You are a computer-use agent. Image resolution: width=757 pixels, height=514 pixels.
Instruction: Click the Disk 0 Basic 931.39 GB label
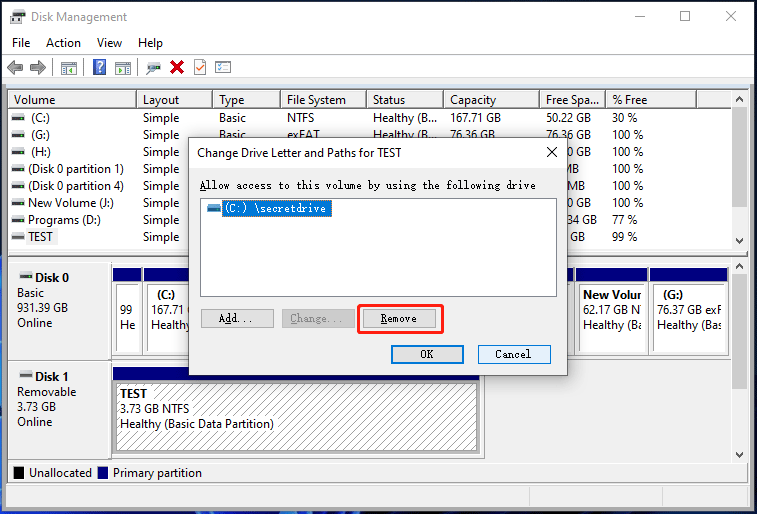(x=59, y=311)
